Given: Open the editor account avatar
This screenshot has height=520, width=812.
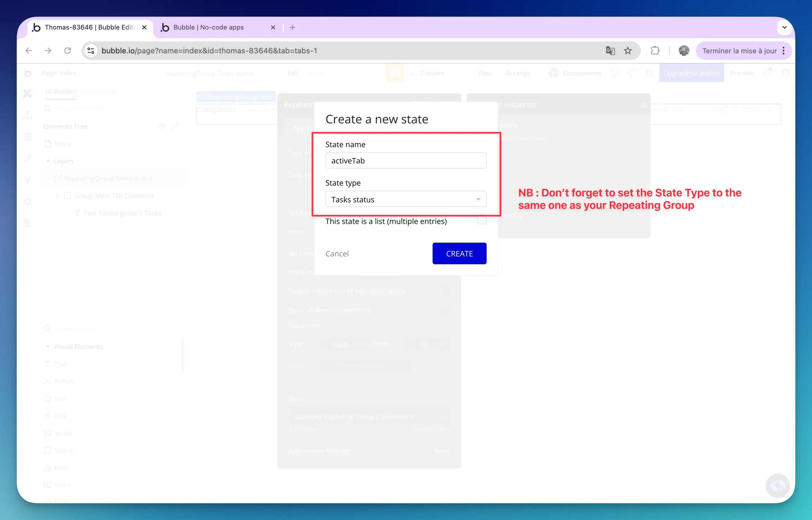Looking at the screenshot, I should 785,73.
